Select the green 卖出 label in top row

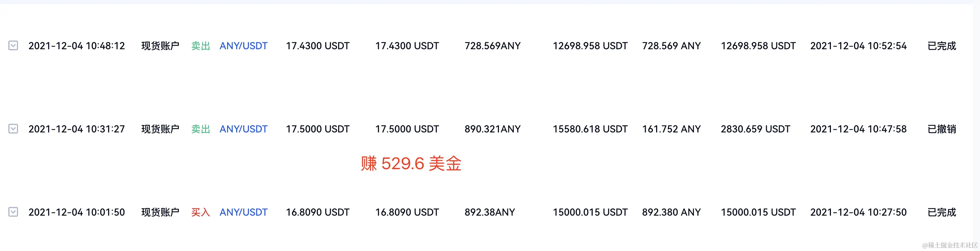(200, 46)
